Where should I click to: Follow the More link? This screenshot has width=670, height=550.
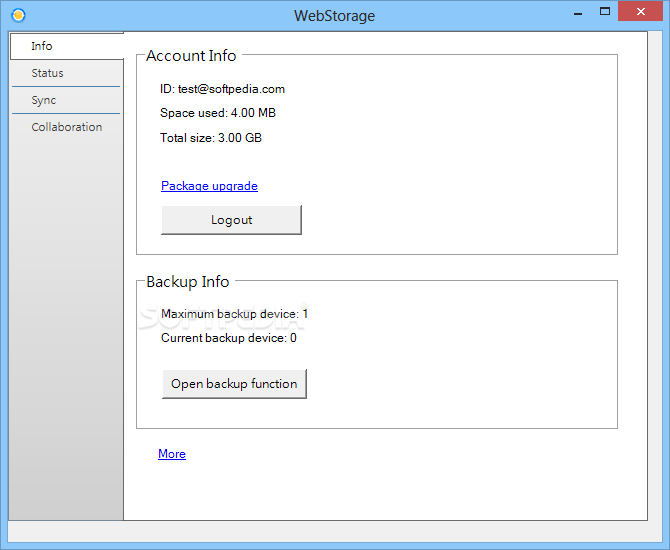[172, 454]
